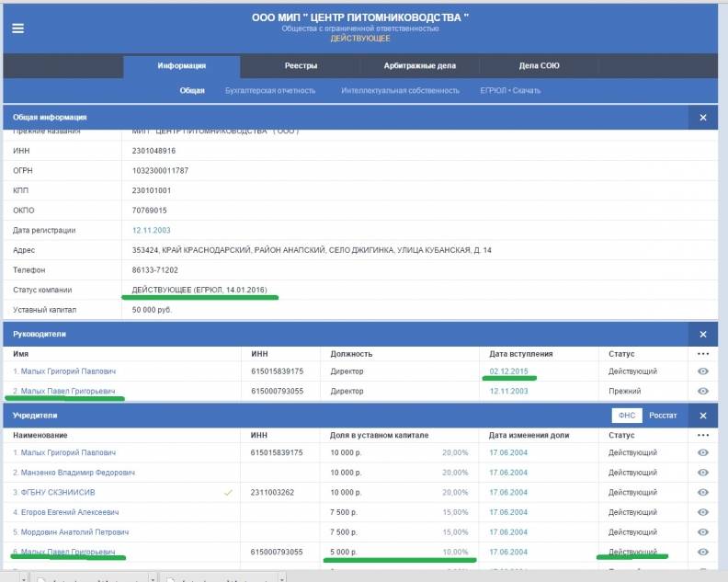Viewport: 728px width, 582px height.
Task: Switch founders source to ФНС
Action: (x=627, y=416)
